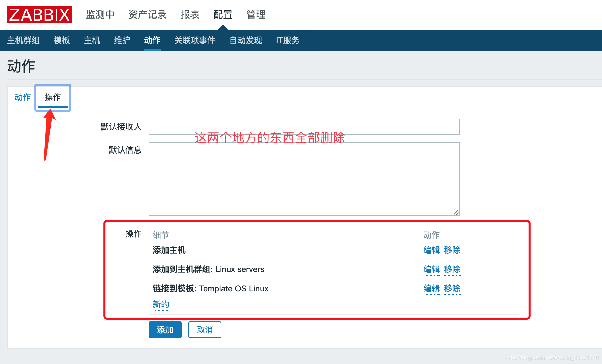Image resolution: width=602 pixels, height=364 pixels.
Task: Click the blue 添加 button
Action: tap(165, 330)
